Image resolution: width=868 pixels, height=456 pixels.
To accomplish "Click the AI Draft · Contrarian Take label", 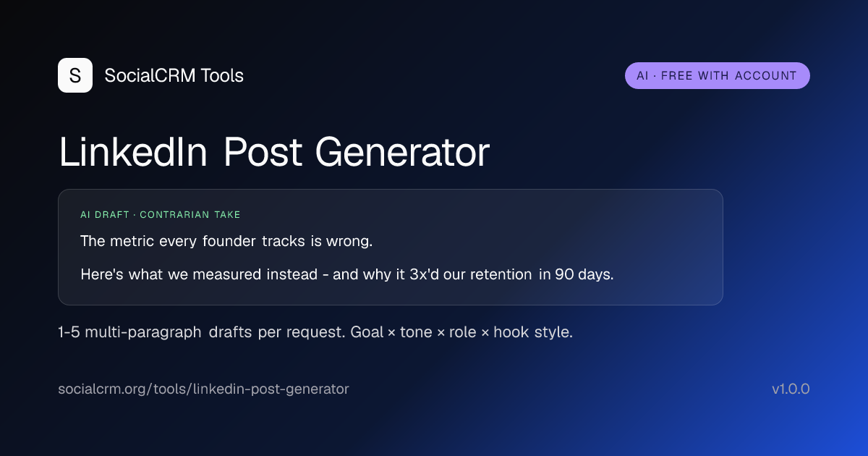I will [x=161, y=215].
